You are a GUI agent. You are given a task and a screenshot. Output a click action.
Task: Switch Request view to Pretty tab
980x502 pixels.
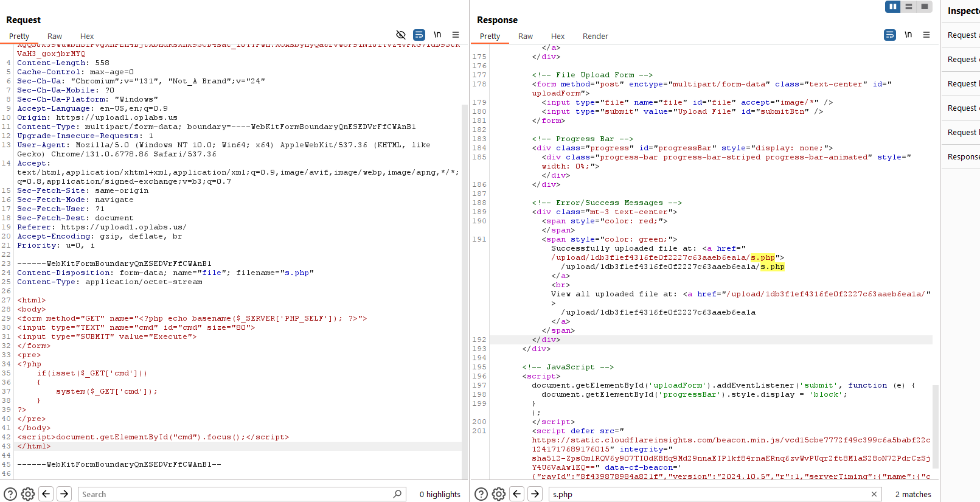coord(19,37)
